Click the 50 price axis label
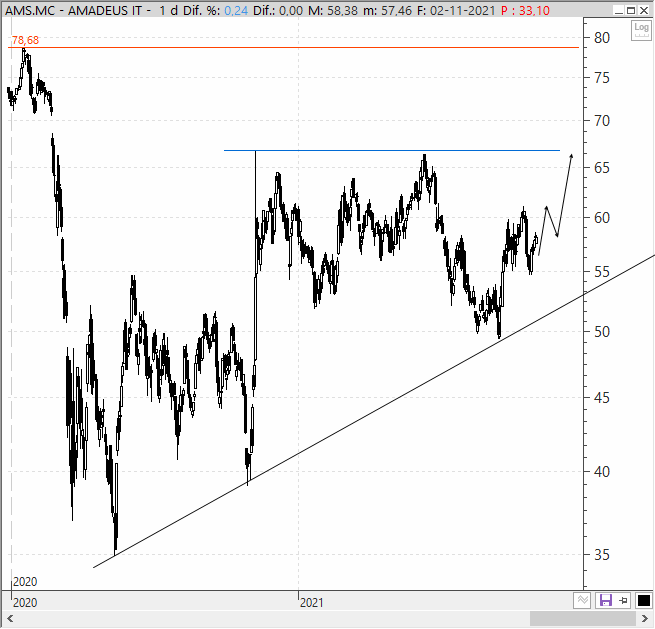Viewport: 655px width, 629px height. 602,332
